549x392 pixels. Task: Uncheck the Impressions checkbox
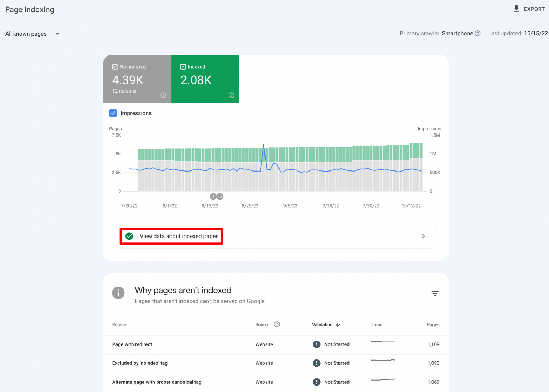coord(113,113)
